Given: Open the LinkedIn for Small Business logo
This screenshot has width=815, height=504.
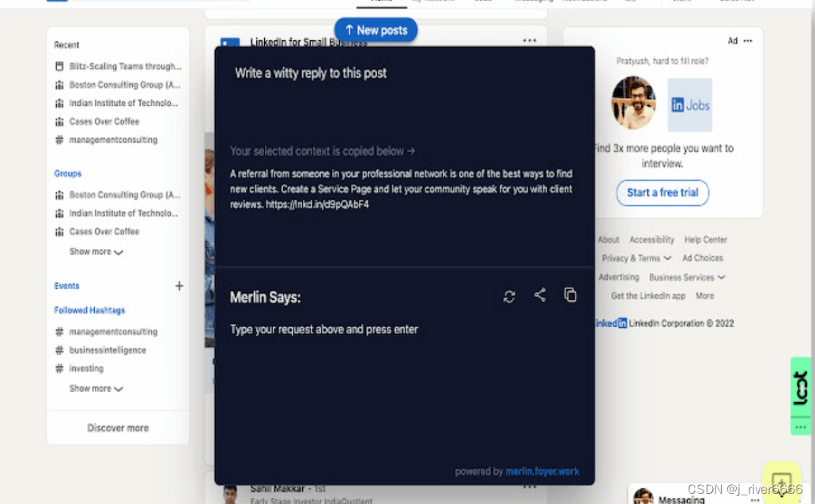Looking at the screenshot, I should 230,42.
